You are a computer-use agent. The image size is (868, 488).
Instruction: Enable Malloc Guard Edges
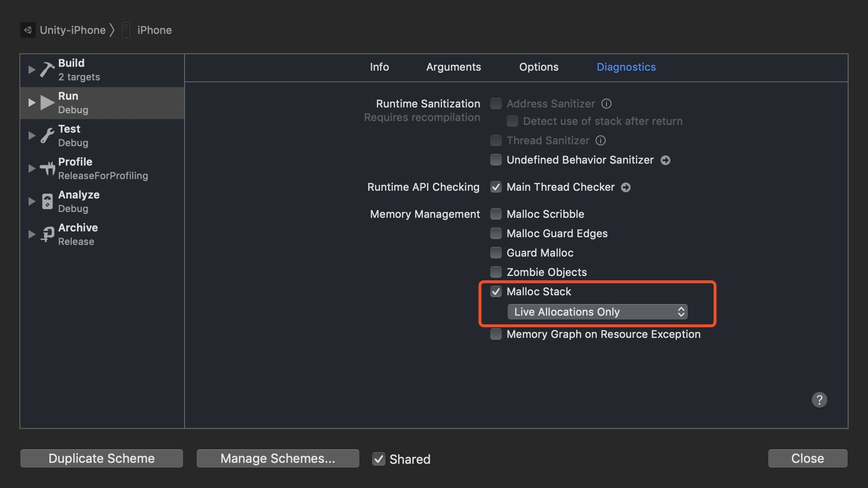(496, 233)
